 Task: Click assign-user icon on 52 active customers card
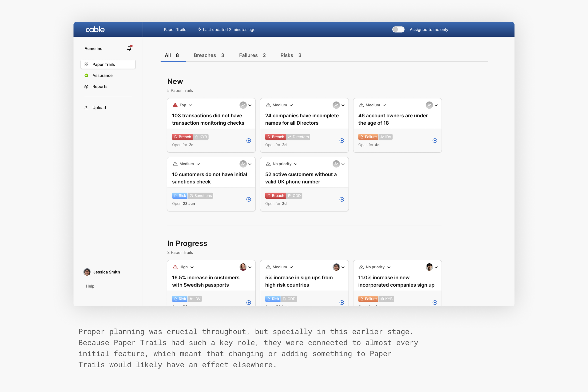(336, 164)
